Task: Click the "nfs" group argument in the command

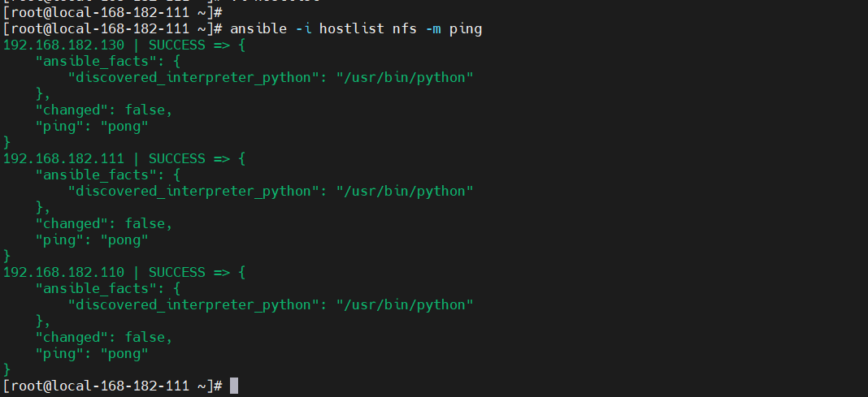Action: point(404,28)
